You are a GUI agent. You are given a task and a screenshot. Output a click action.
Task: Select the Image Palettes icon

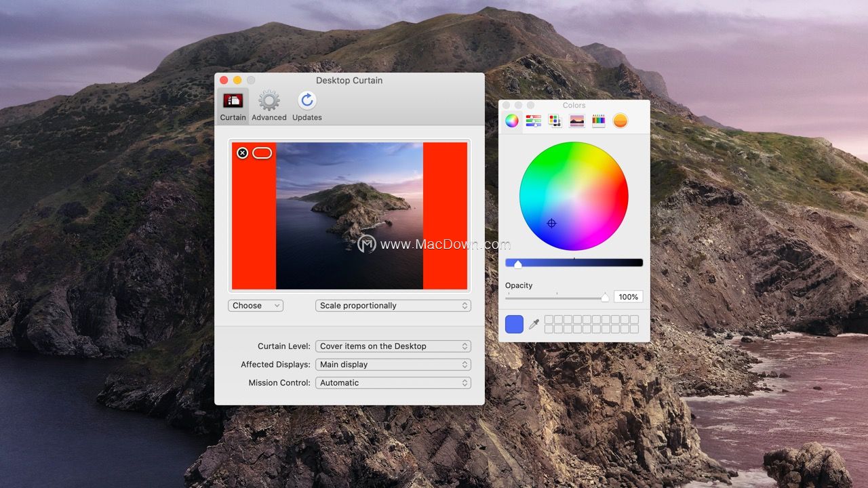[576, 121]
